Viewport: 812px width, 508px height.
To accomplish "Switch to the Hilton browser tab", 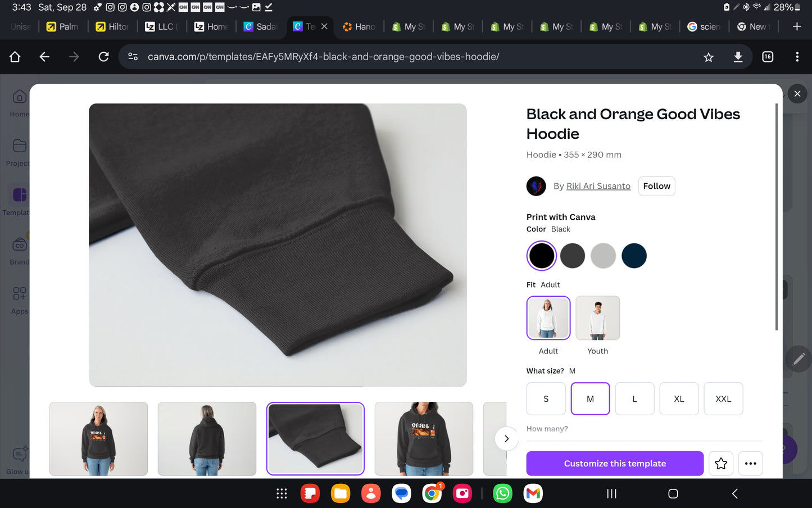I will tap(112, 26).
